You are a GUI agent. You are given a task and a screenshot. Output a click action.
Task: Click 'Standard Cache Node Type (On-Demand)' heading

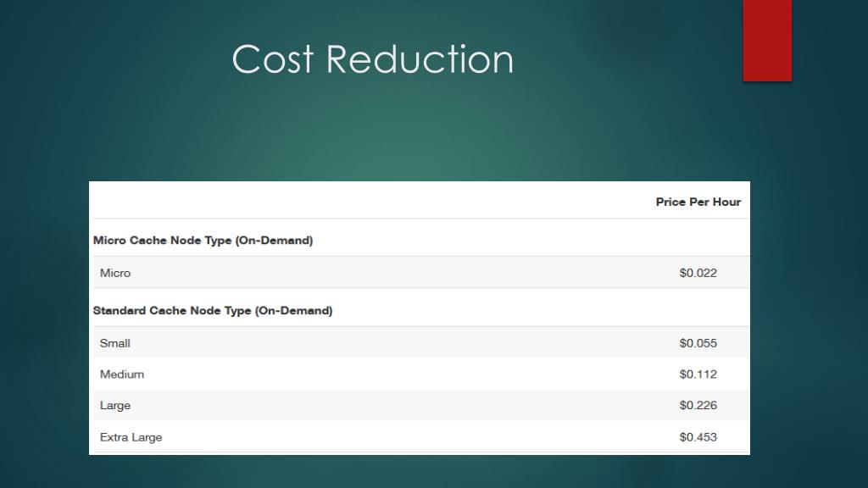coord(213,310)
